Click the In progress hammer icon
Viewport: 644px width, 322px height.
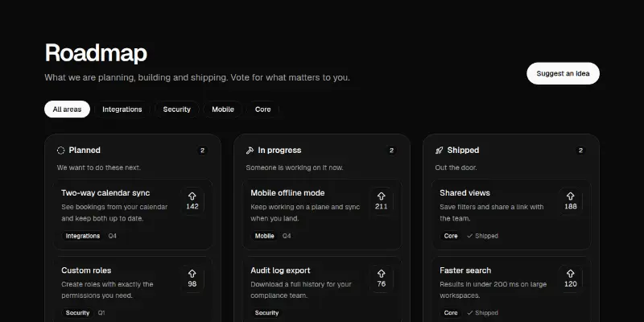[250, 151]
